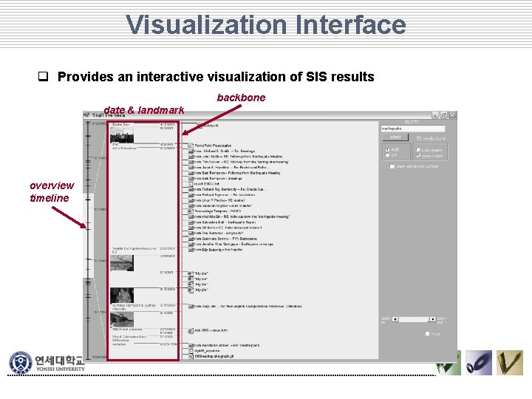Click the 1969-earthquake-graph result file name

tap(214, 357)
